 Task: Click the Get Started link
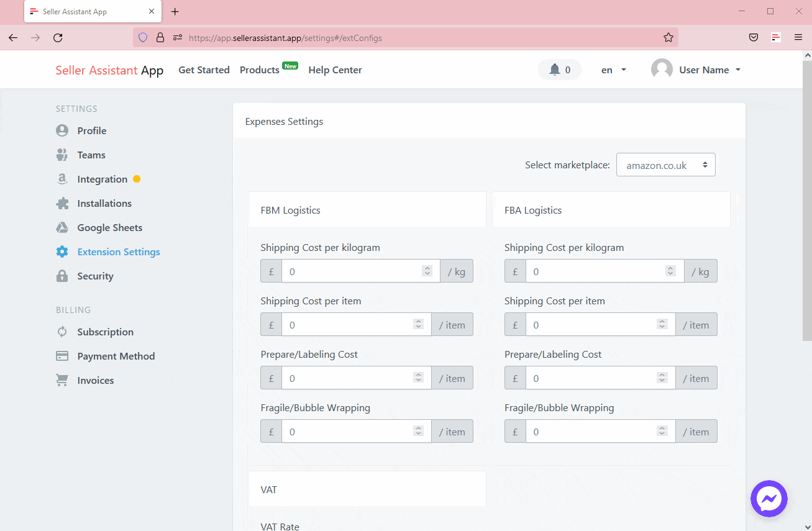tap(204, 70)
